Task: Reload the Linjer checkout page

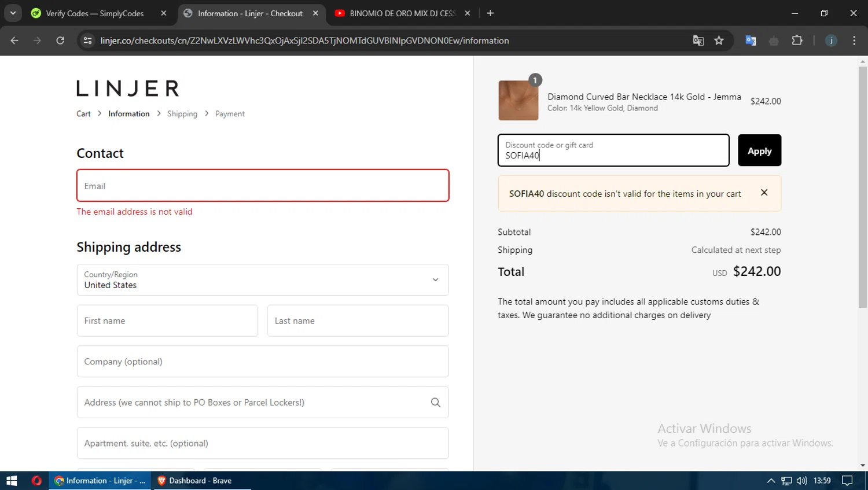Action: click(x=60, y=40)
